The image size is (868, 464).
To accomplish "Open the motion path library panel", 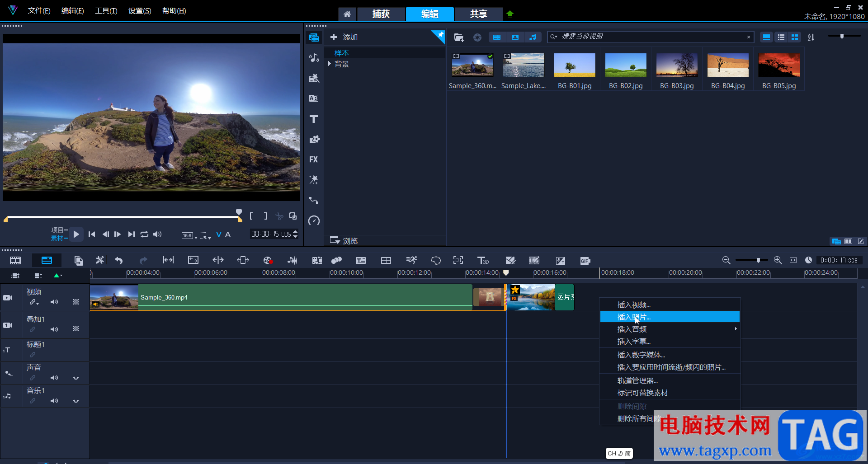I will click(x=314, y=200).
